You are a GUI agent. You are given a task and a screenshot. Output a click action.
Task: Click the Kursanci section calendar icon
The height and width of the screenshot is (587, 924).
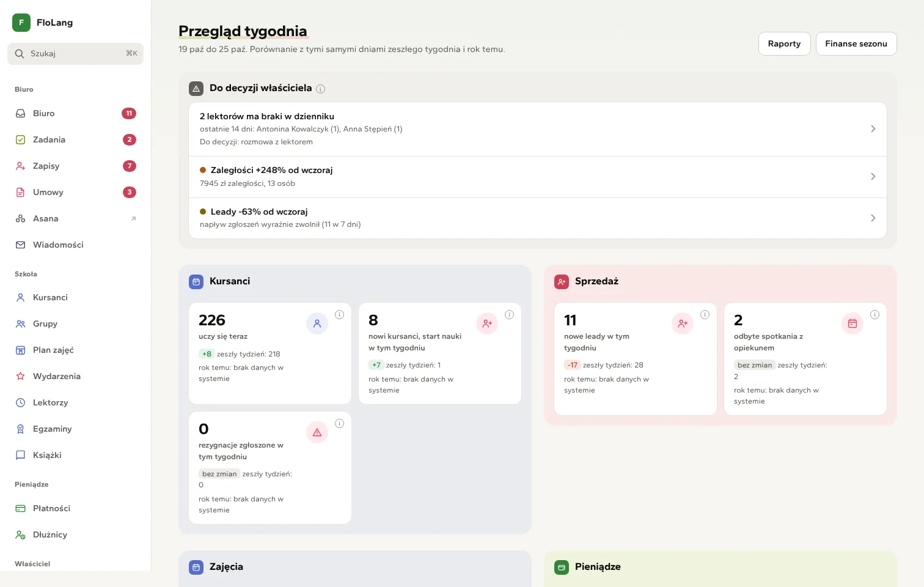[x=196, y=282]
